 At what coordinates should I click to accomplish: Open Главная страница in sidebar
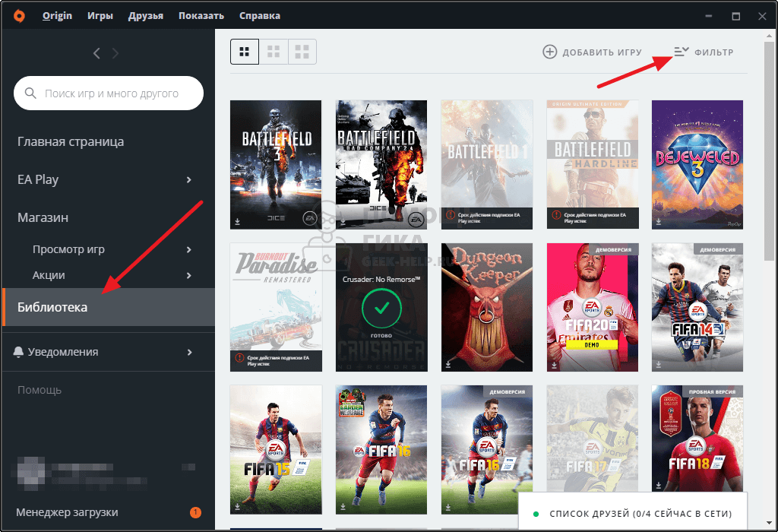click(71, 142)
